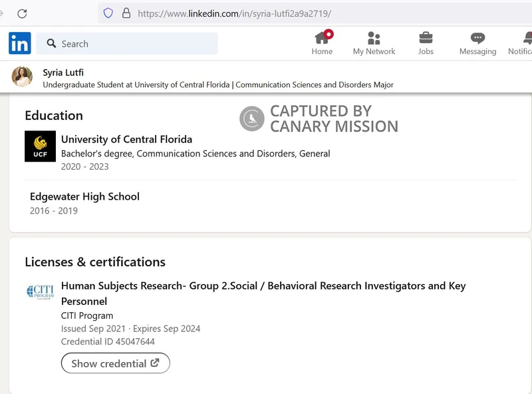Open the Edgewater High School entry
This screenshot has height=394, width=532.
click(84, 196)
